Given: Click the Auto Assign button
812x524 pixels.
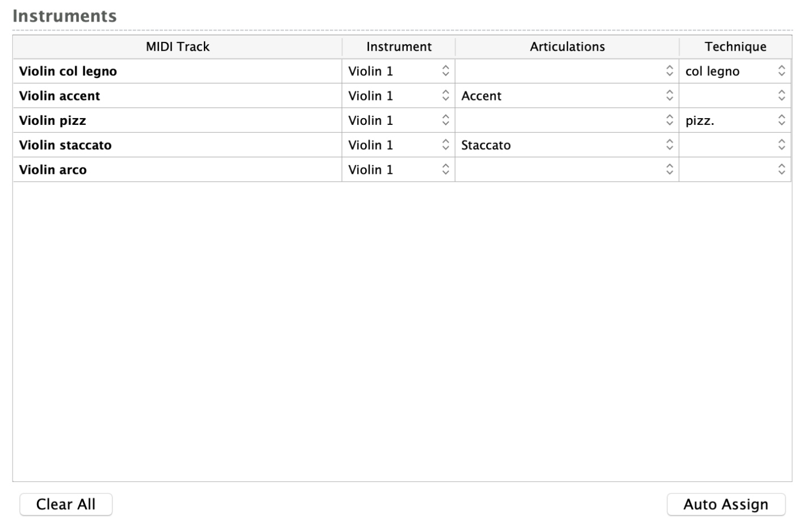Looking at the screenshot, I should (x=726, y=504).
